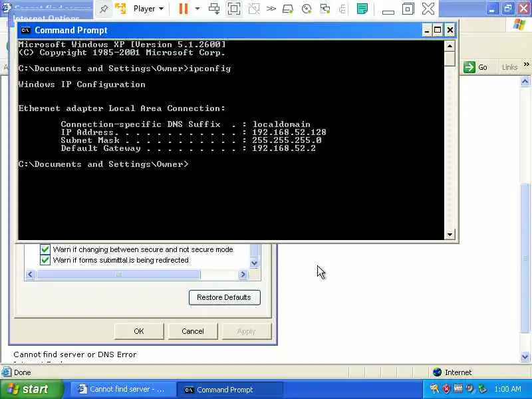Switch to Command Prompt taskbar item
This screenshot has height=399, width=532.
231,390
